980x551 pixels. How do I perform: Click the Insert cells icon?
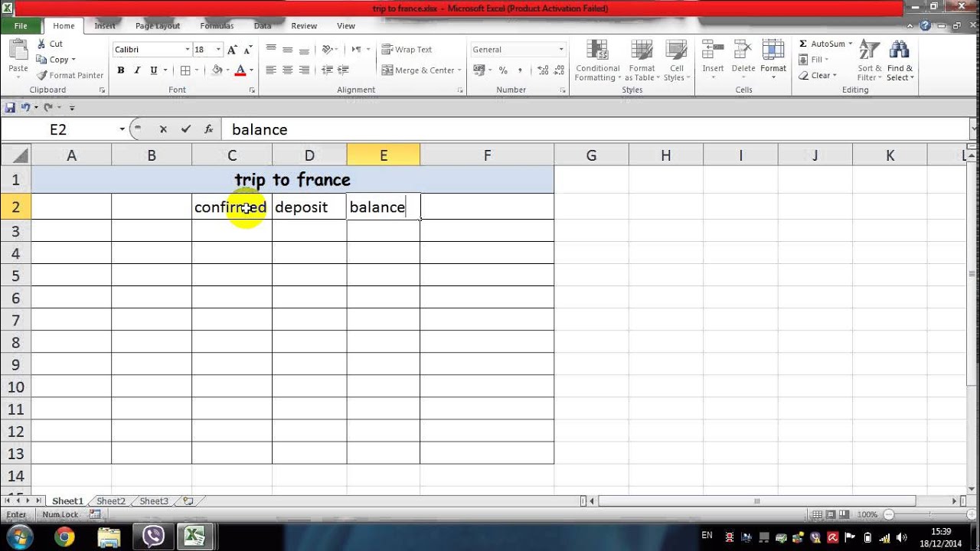tap(713, 51)
